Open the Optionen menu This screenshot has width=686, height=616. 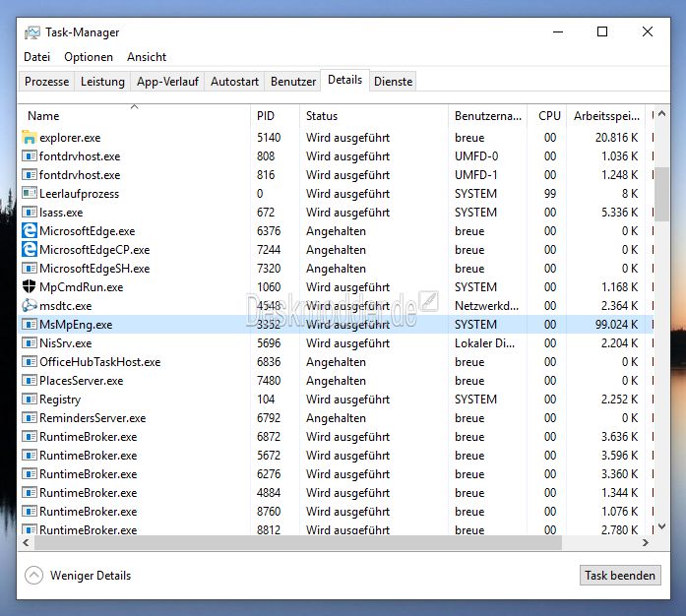click(x=89, y=57)
